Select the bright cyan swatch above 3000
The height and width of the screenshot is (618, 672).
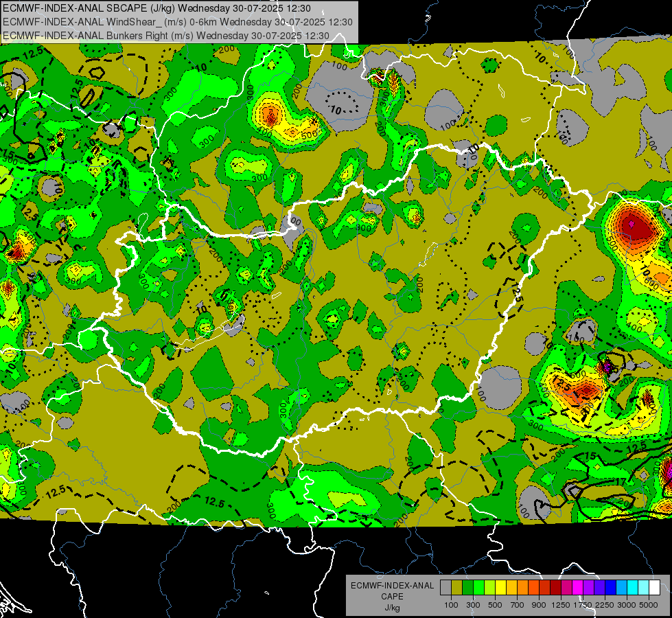(x=633, y=588)
